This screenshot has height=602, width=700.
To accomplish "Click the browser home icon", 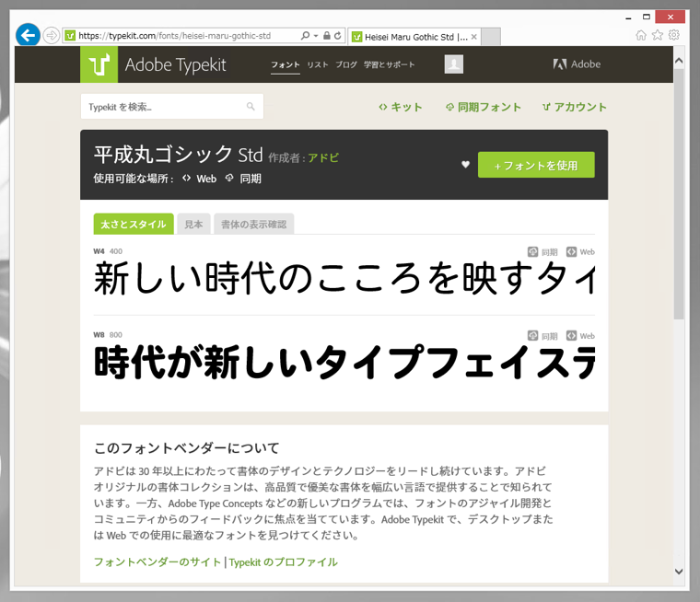I will tap(641, 35).
